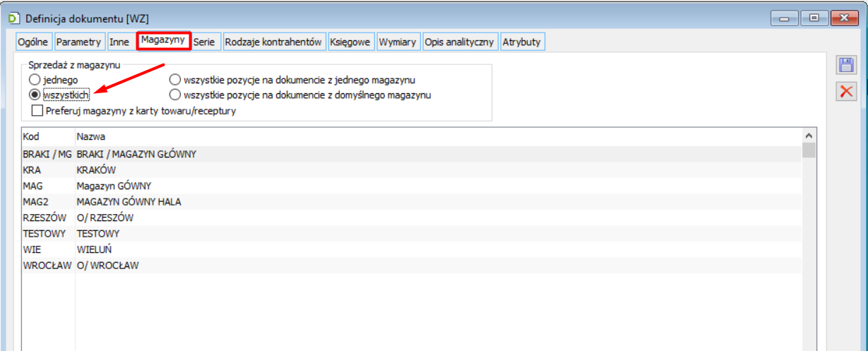The height and width of the screenshot is (351, 868).
Task: Choose 'wszystkie pozycje na dokumencie z jednego magazynu'
Action: click(x=174, y=80)
